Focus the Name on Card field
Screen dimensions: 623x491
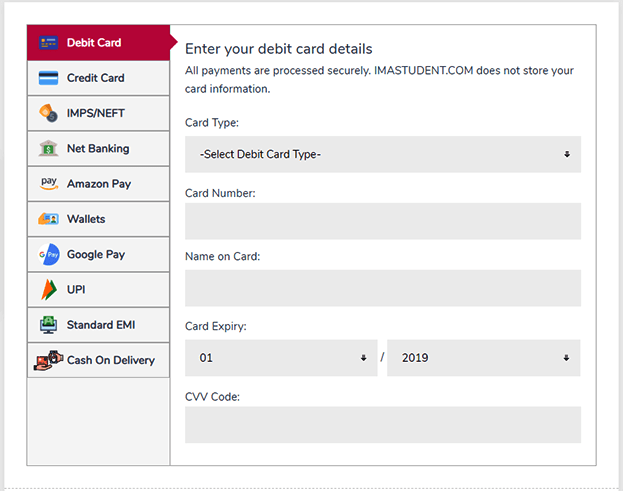pyautogui.click(x=383, y=288)
